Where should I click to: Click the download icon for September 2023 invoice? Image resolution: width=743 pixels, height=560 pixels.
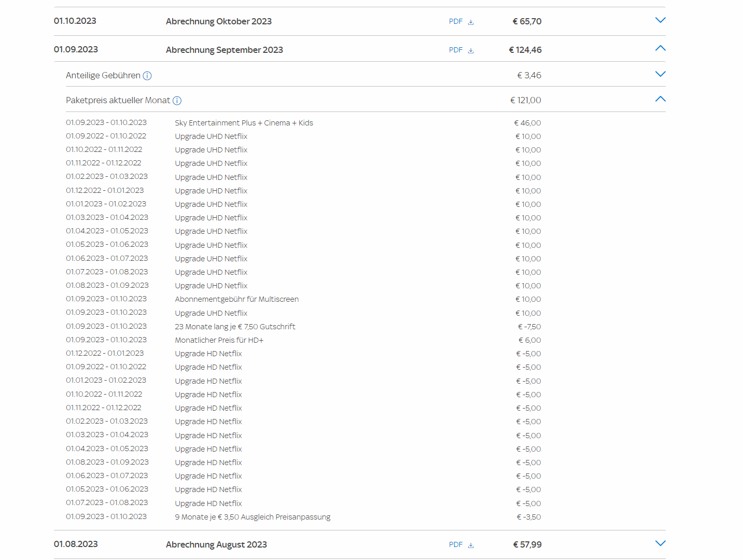click(471, 50)
